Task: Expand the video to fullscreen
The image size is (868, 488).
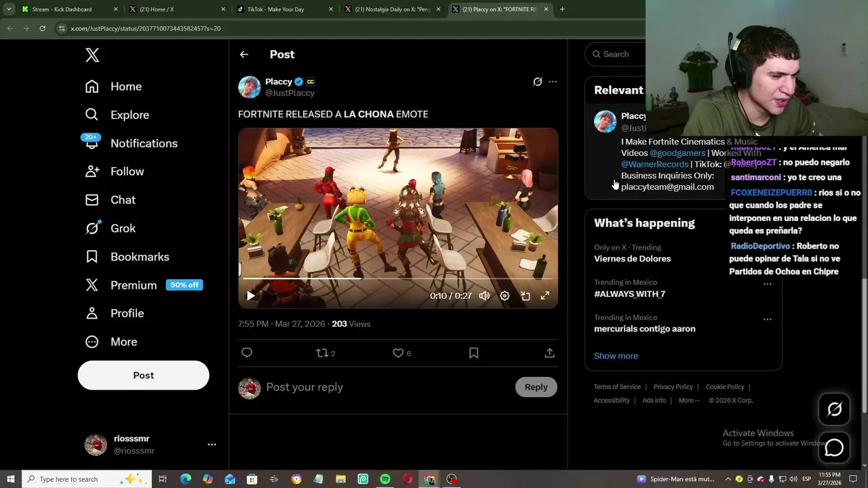Action: click(545, 296)
